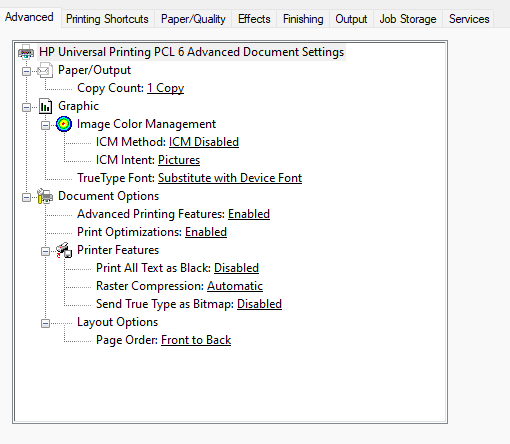The height and width of the screenshot is (444, 510).
Task: Select the Paper/Output tree label
Action: [94, 70]
